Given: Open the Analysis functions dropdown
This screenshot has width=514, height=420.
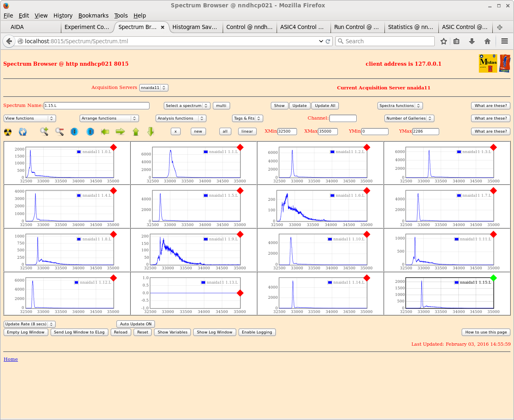Looking at the screenshot, I should (x=181, y=118).
